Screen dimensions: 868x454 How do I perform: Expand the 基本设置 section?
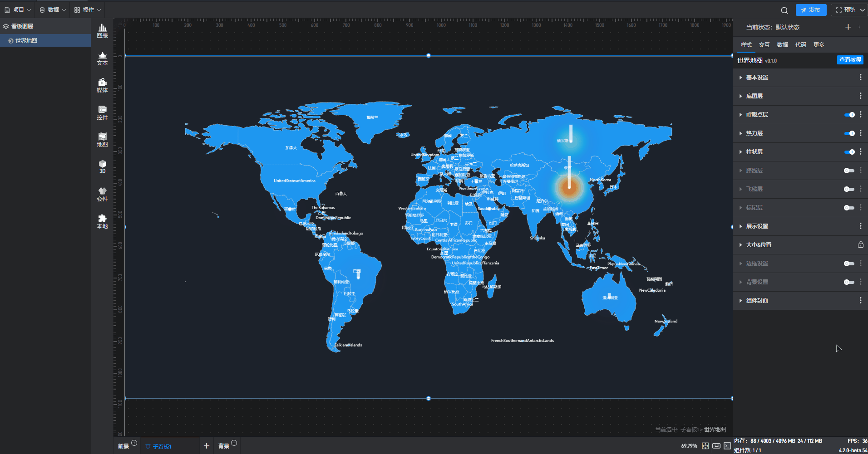click(x=757, y=78)
